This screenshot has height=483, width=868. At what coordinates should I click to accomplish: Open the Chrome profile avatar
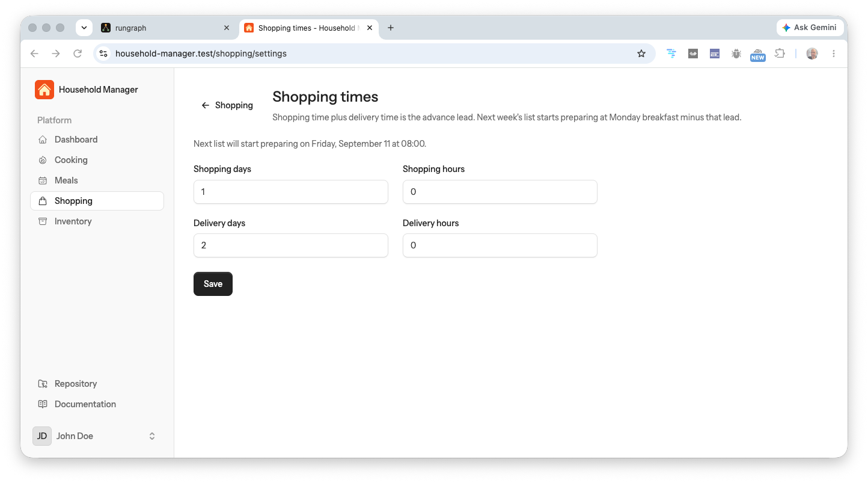click(x=812, y=54)
